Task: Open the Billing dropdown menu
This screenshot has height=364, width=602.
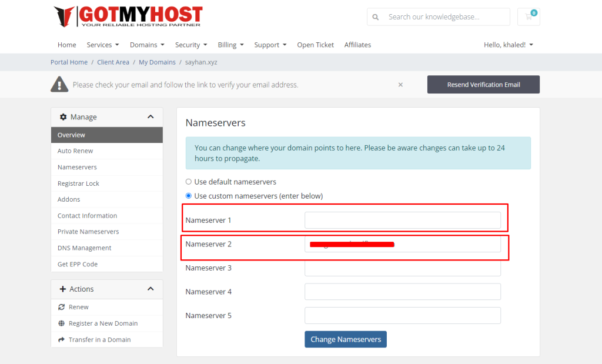Action: click(230, 45)
